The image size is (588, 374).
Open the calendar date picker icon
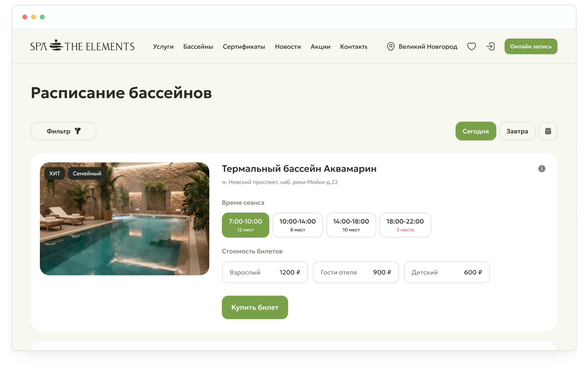tap(548, 131)
